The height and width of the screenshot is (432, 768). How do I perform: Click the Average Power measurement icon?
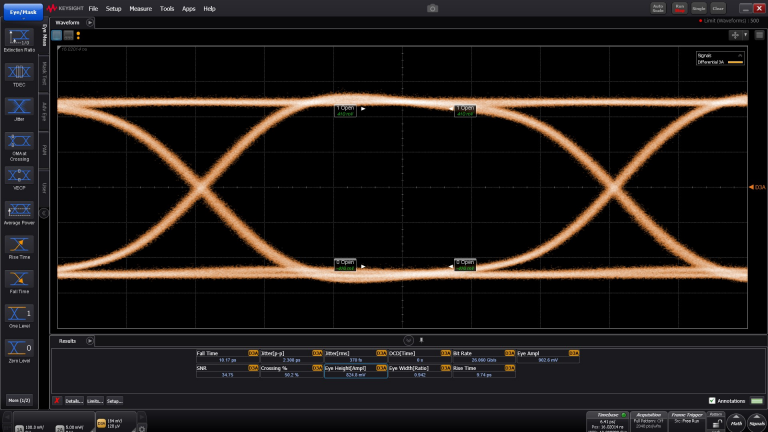(17, 209)
